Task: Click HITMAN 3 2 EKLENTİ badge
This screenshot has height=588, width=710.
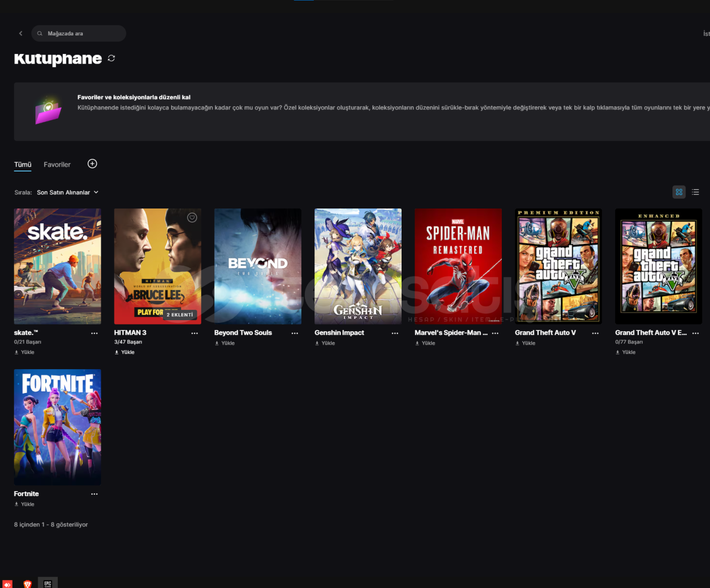Action: pyautogui.click(x=180, y=315)
